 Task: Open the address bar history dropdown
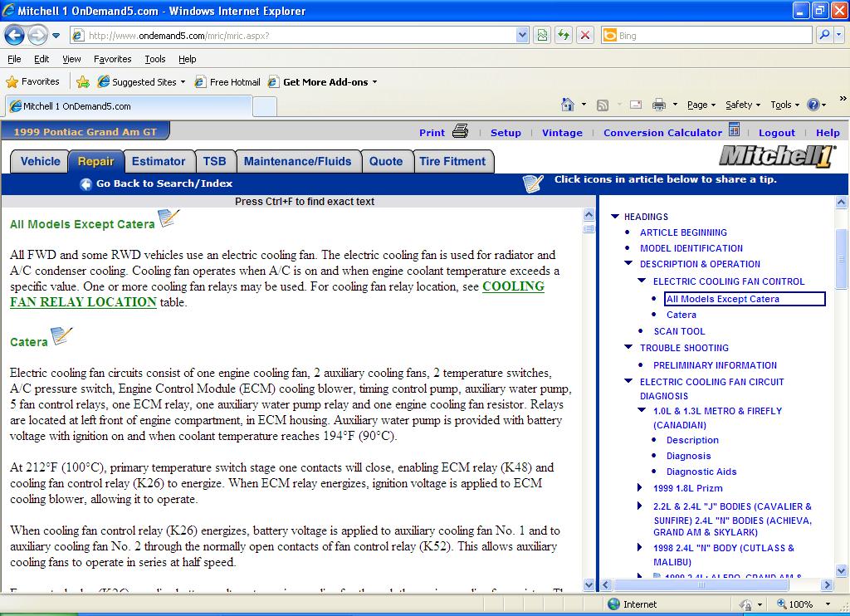522,35
